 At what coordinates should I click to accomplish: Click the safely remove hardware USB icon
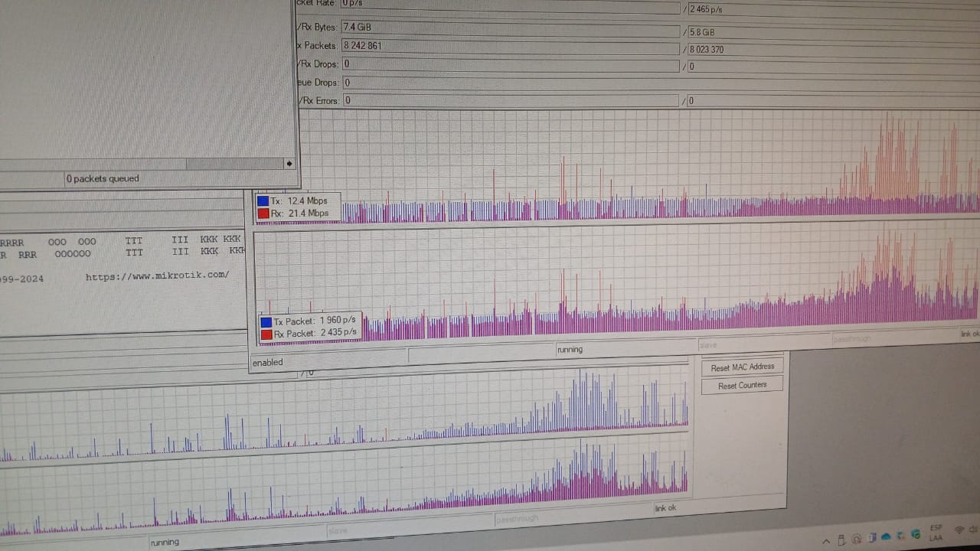(x=841, y=540)
